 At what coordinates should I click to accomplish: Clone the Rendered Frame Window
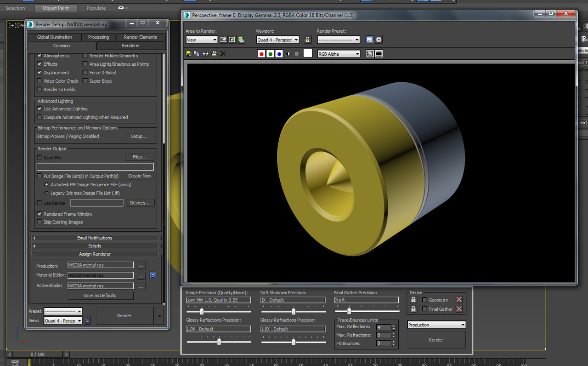tap(205, 53)
